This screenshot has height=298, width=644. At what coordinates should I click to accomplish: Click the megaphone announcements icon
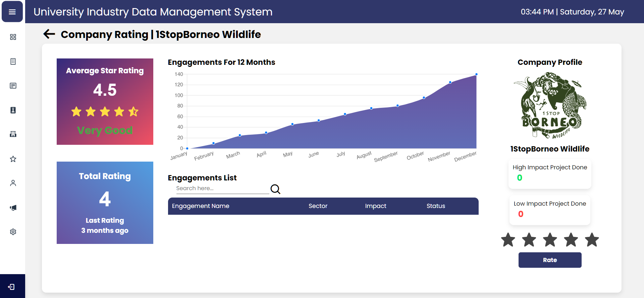point(13,208)
